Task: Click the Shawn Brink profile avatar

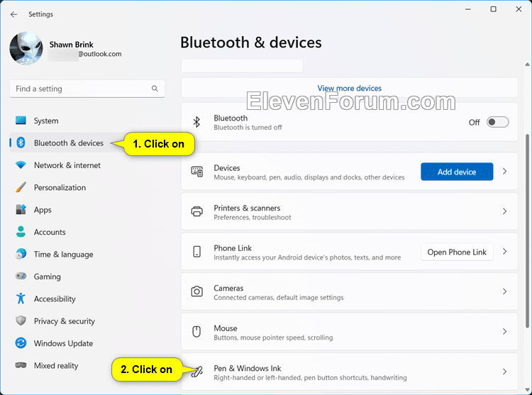Action: [26, 48]
